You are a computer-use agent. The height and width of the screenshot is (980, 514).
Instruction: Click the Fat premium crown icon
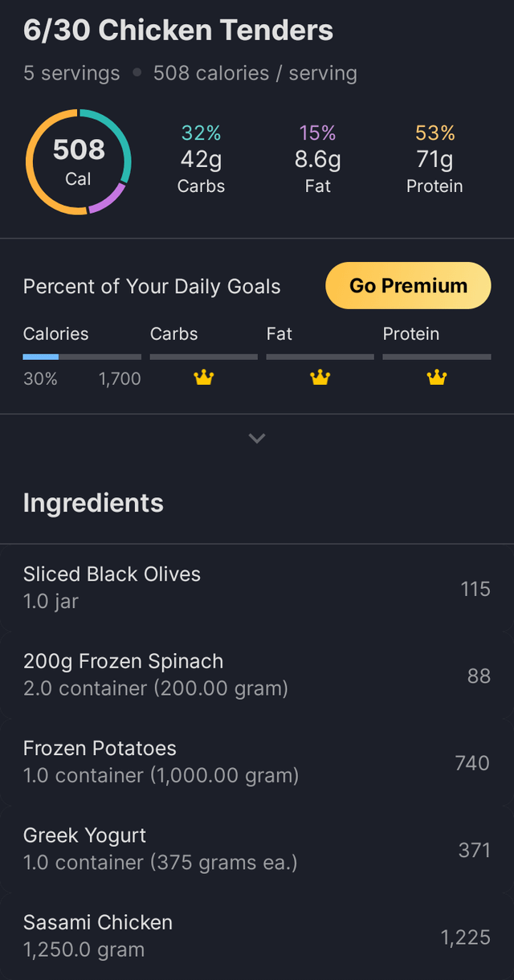320,378
